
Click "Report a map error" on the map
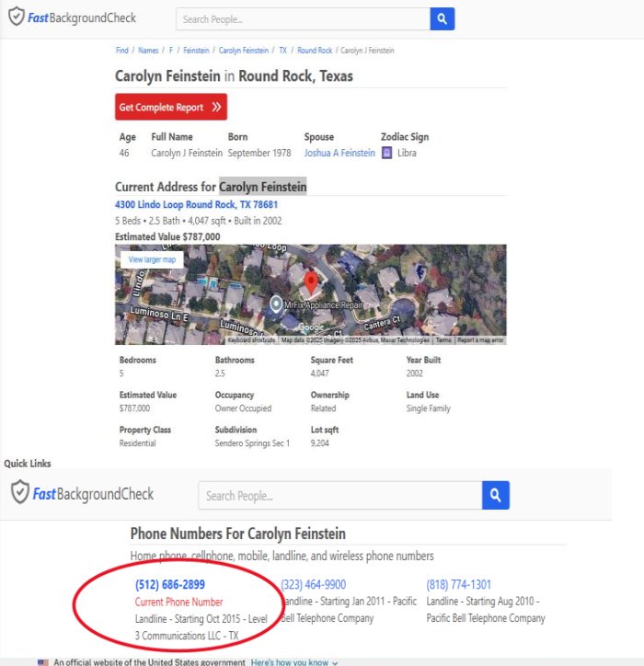(480, 340)
